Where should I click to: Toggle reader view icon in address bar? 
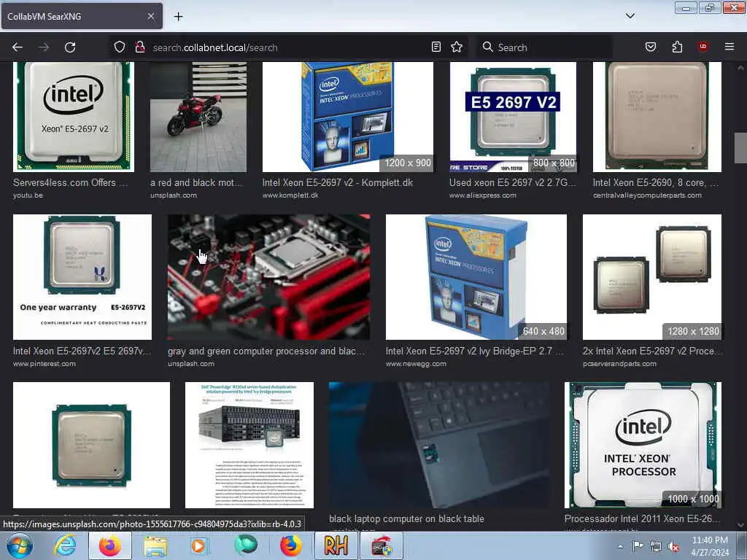436,47
